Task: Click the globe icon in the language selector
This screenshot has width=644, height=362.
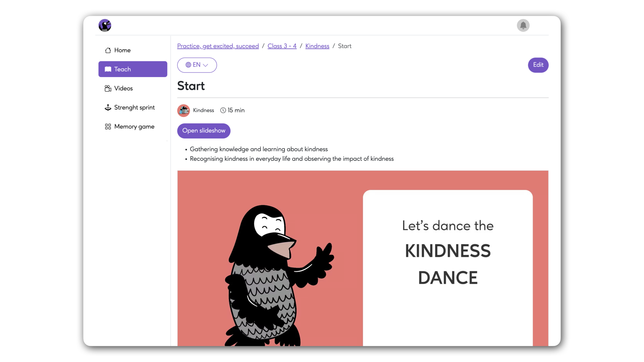Action: 188,65
